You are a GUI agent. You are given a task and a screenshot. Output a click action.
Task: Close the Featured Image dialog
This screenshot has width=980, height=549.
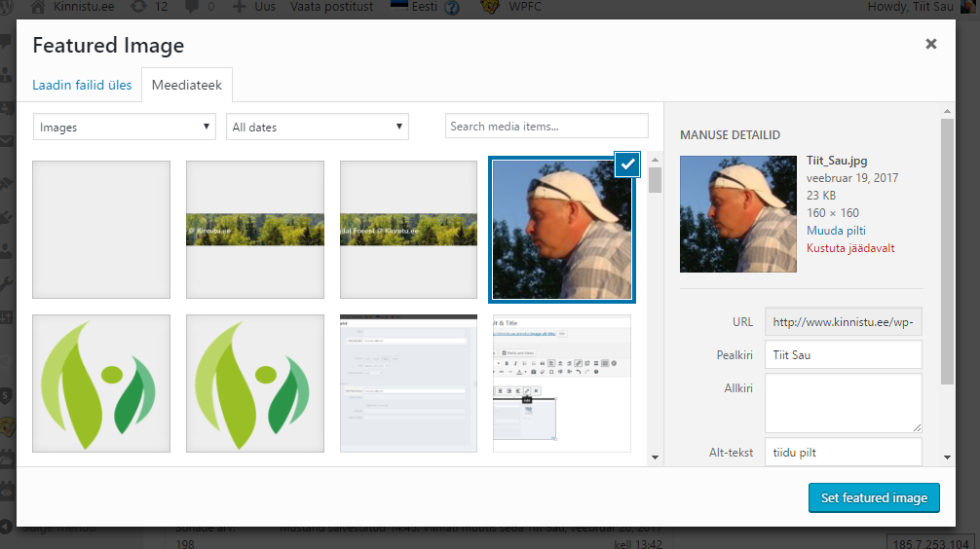coord(930,45)
